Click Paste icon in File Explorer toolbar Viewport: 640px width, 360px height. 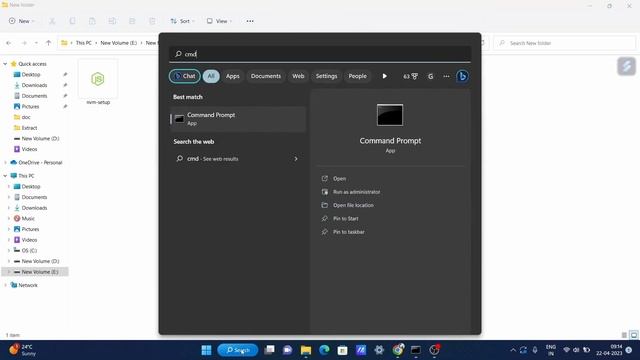(x=92, y=21)
